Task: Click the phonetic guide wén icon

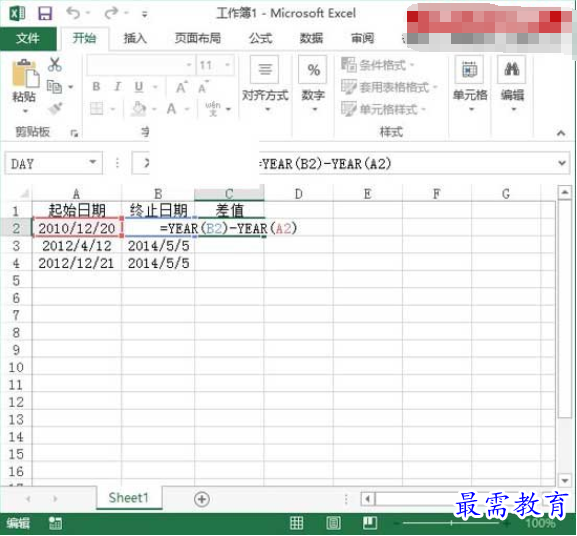Action: (x=213, y=109)
